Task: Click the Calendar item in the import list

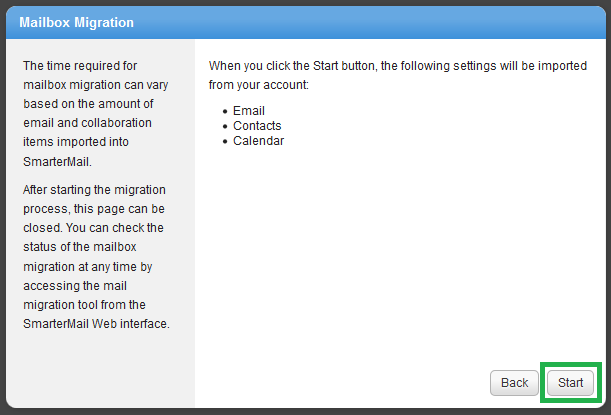Action: 258,141
